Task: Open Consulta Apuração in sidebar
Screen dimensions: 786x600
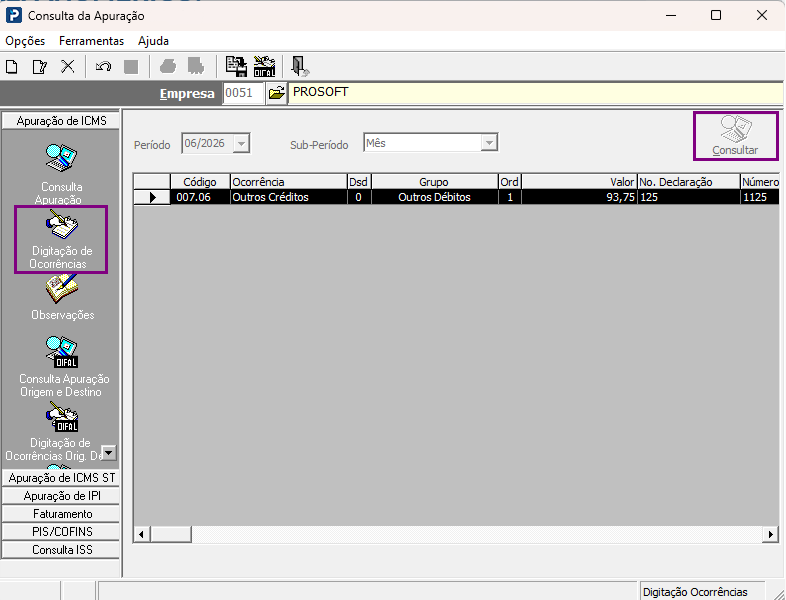Action: tap(61, 173)
